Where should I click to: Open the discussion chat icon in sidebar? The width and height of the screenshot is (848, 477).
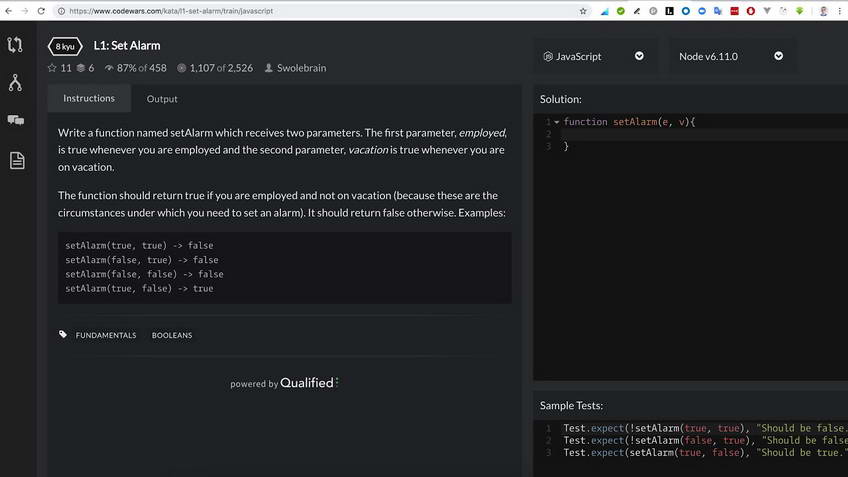(x=16, y=120)
